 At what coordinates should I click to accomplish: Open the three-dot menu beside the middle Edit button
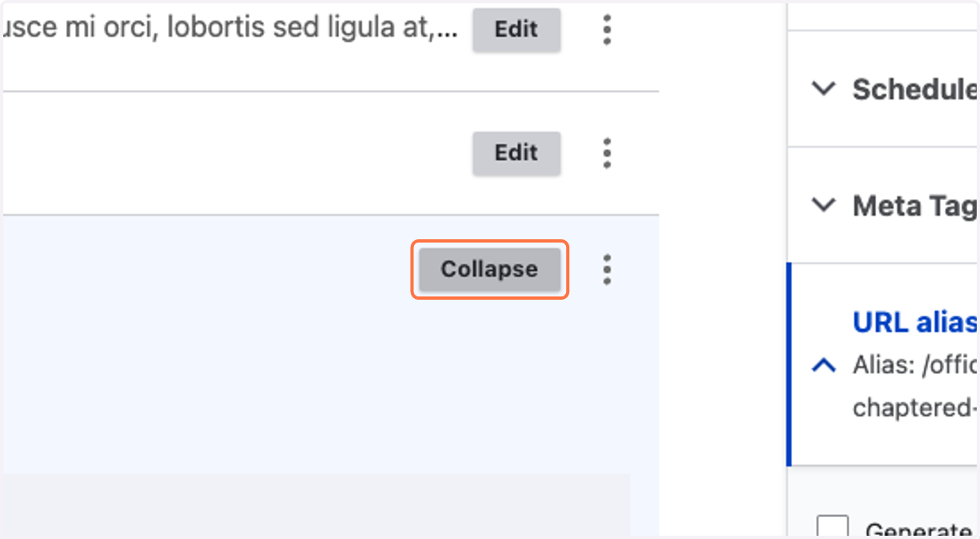(x=606, y=153)
